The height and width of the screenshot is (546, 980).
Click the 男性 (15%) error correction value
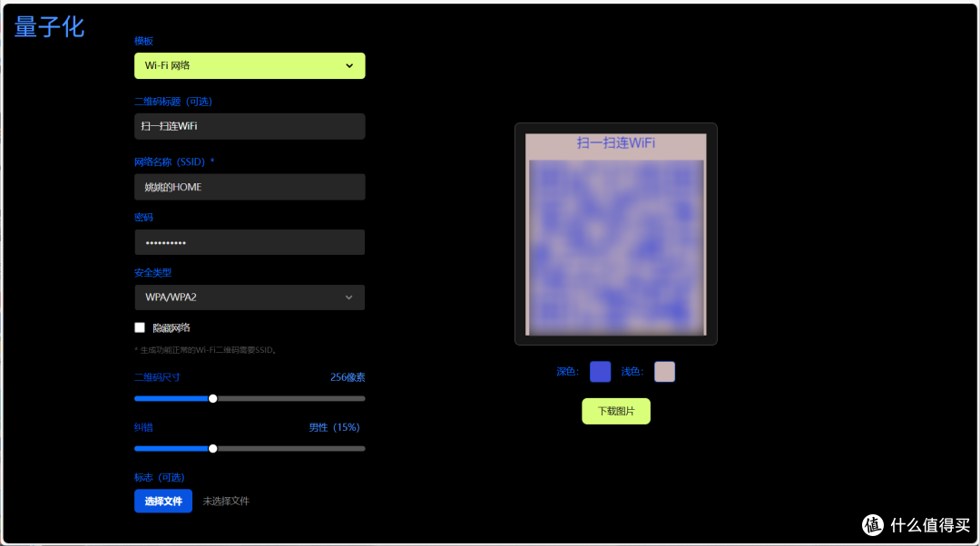pos(334,427)
